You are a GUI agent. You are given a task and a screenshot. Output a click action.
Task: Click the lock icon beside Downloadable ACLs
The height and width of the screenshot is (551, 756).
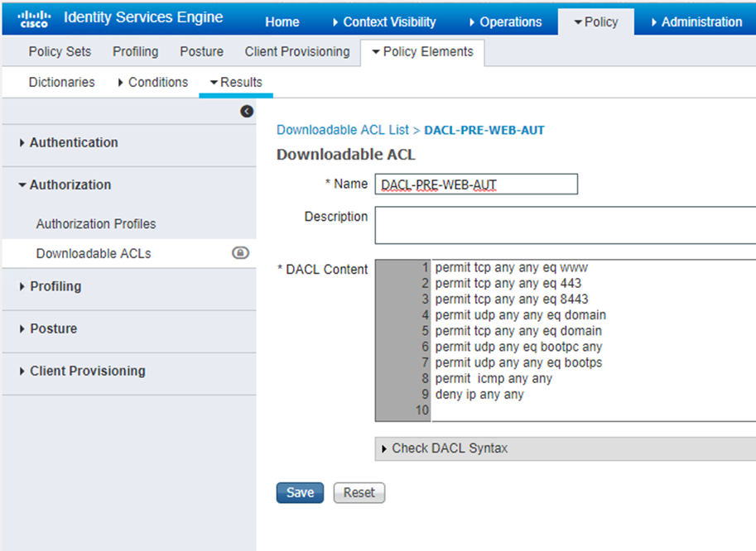[241, 252]
